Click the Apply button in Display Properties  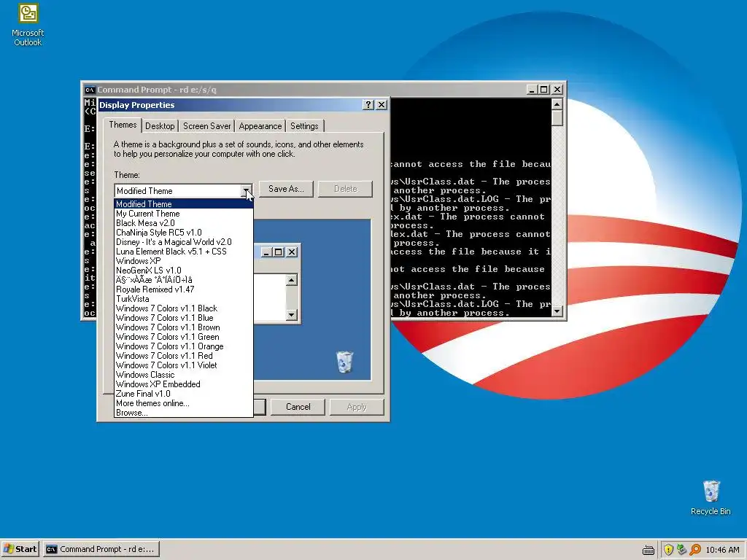(x=356, y=407)
